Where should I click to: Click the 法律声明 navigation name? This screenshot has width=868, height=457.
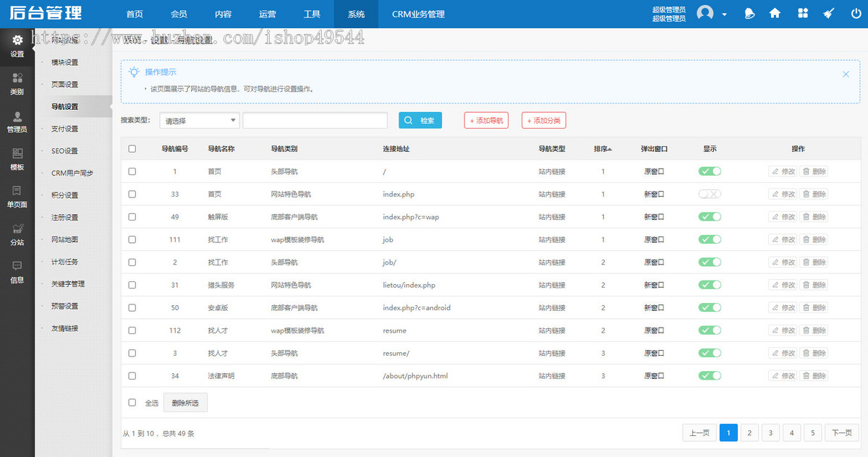221,376
